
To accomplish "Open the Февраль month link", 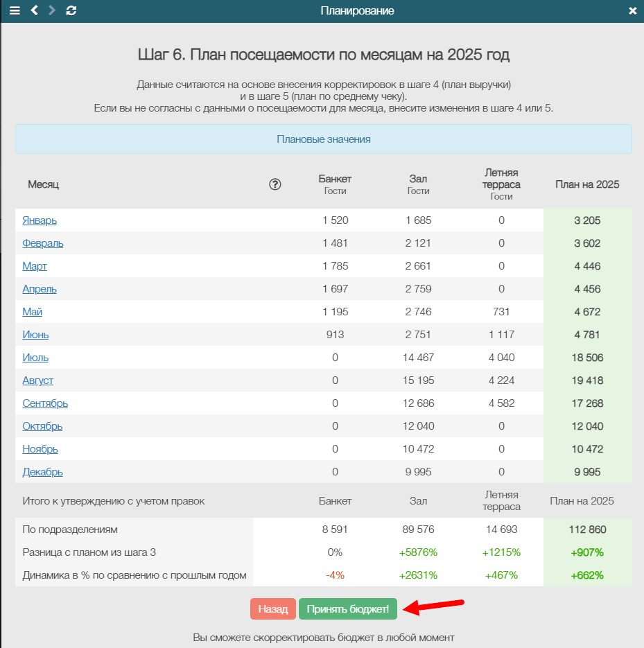I will [43, 243].
